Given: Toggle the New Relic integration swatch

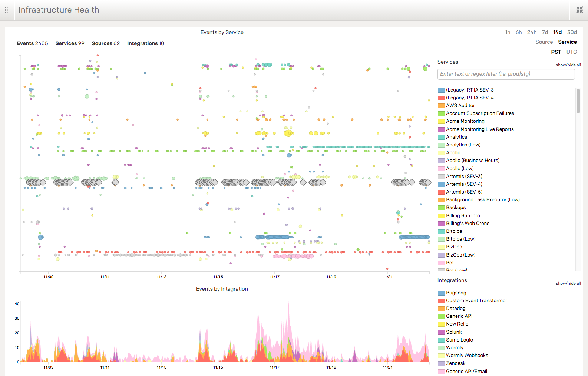Looking at the screenshot, I should tap(441, 324).
